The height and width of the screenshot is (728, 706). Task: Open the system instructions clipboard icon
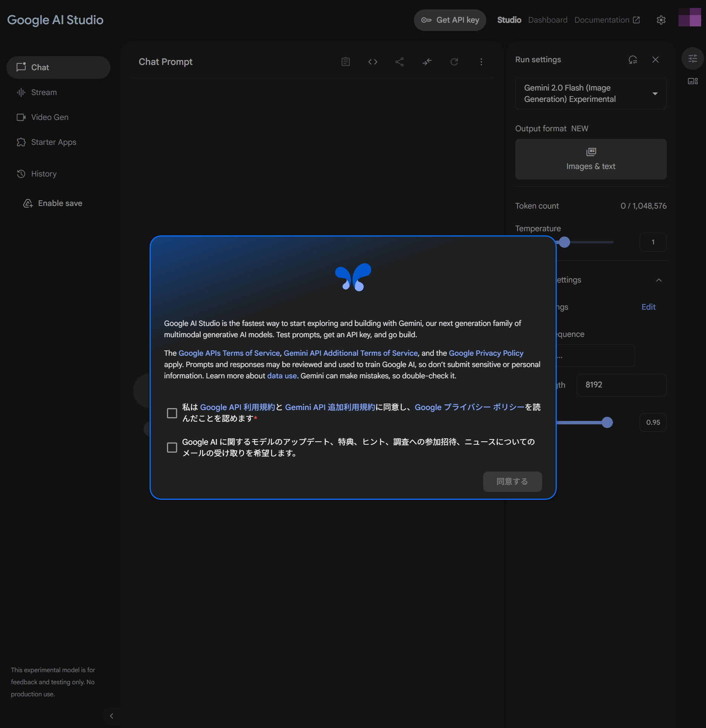(x=345, y=62)
